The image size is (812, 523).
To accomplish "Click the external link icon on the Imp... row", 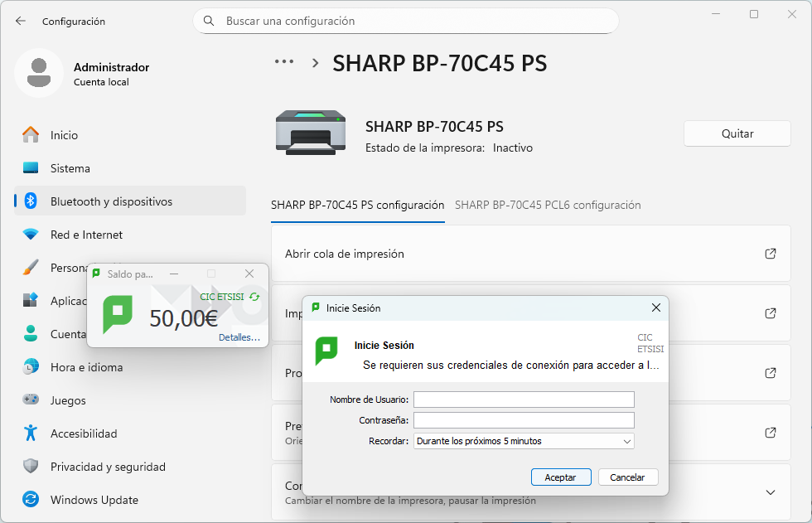I will [770, 313].
